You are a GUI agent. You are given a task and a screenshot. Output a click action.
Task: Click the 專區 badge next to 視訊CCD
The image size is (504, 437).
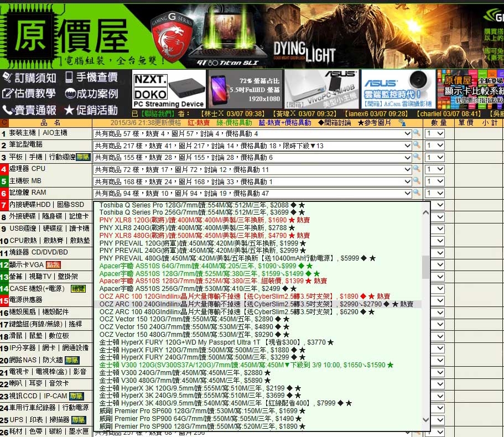(x=76, y=396)
